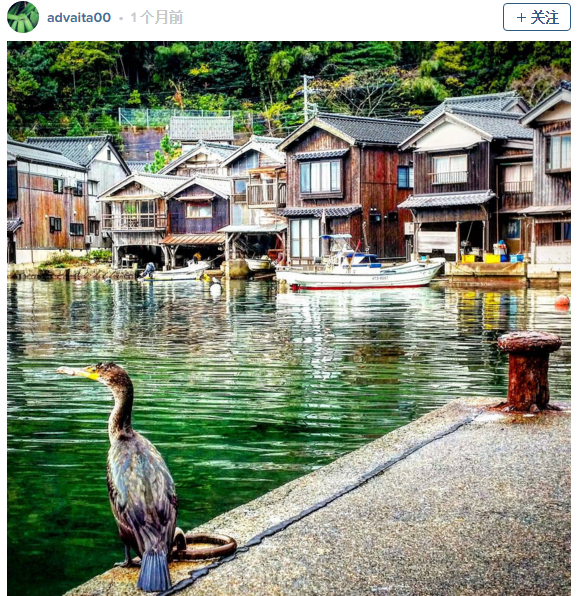Click the large upper window of the central brown house
The image size is (577, 596).
click(x=320, y=177)
